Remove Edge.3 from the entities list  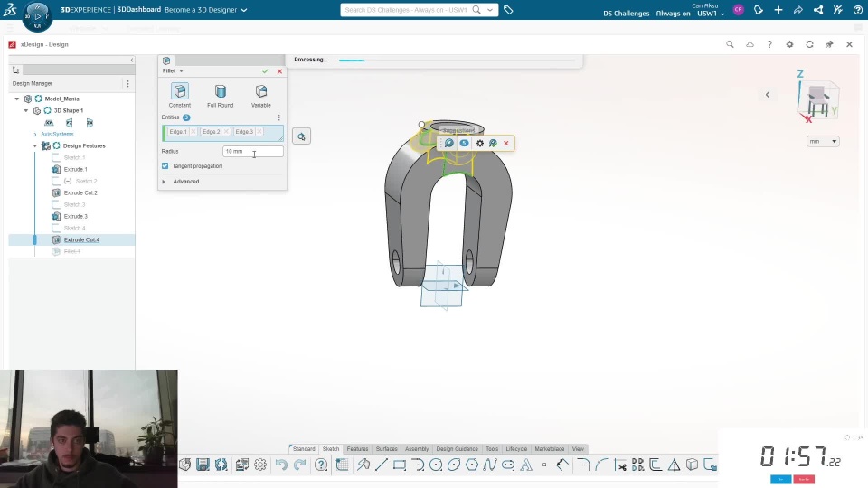259,132
